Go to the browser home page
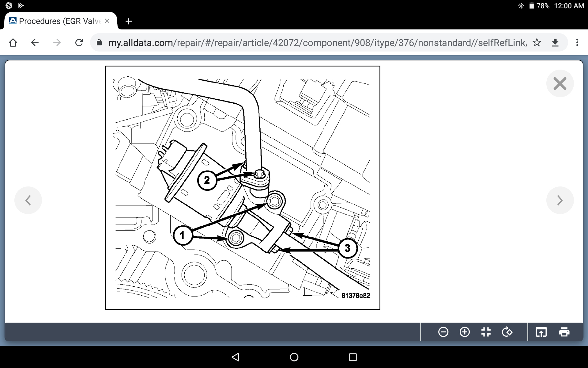This screenshot has height=368, width=588. pyautogui.click(x=13, y=42)
